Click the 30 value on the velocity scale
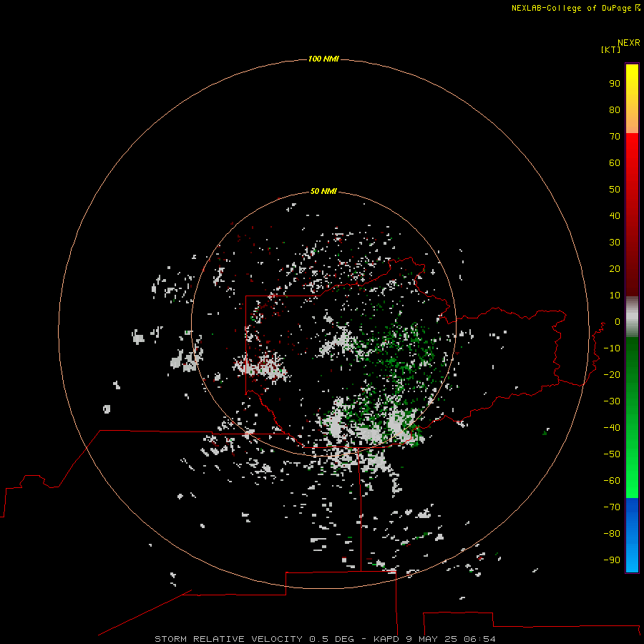 coord(615,243)
